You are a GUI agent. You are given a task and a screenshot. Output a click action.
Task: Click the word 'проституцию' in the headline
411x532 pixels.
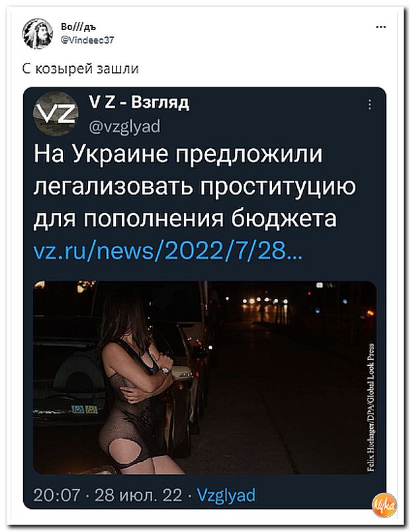277,187
